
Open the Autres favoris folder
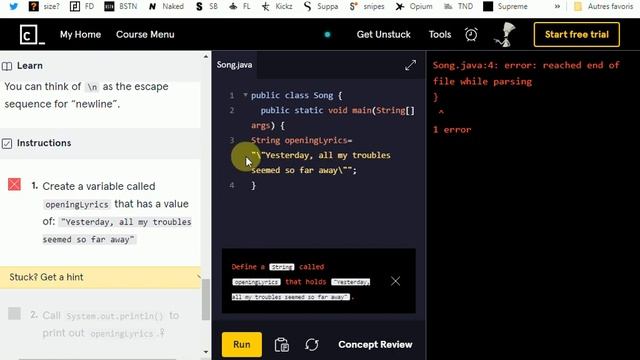(603, 7)
